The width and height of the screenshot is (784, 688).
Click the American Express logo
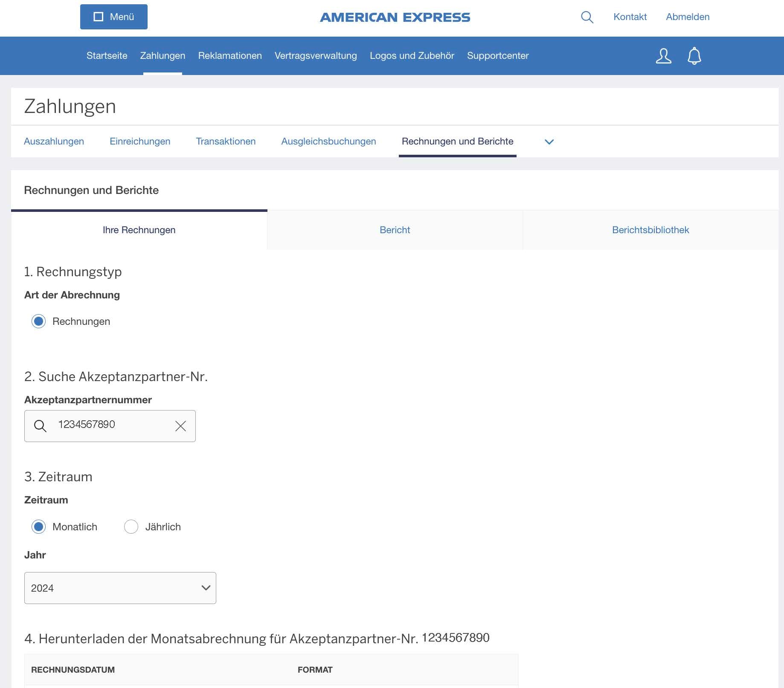pos(395,17)
